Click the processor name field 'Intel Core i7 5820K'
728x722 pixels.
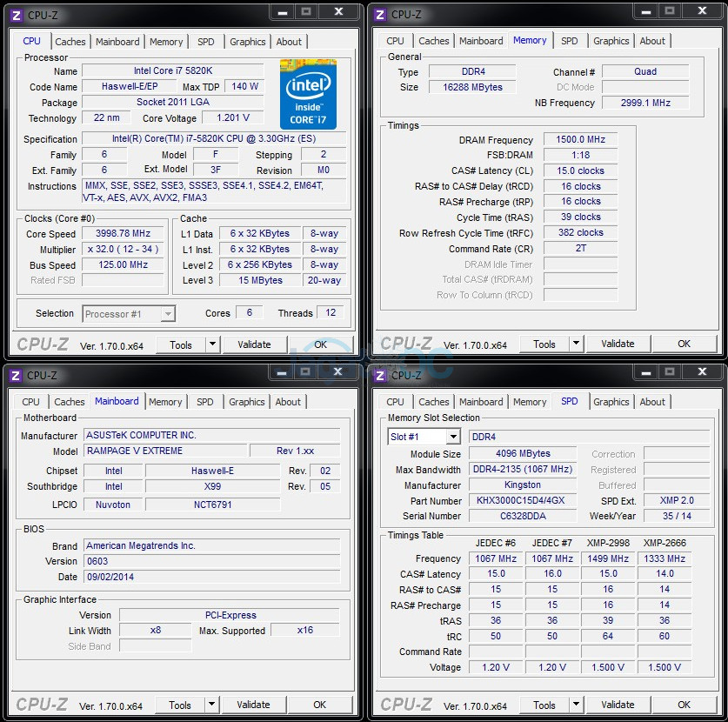click(173, 70)
